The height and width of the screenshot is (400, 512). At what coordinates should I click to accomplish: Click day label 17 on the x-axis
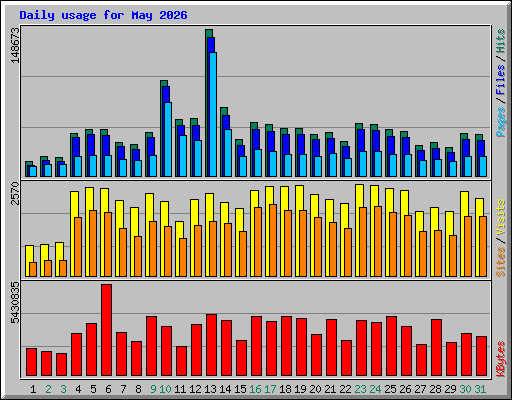click(x=270, y=389)
